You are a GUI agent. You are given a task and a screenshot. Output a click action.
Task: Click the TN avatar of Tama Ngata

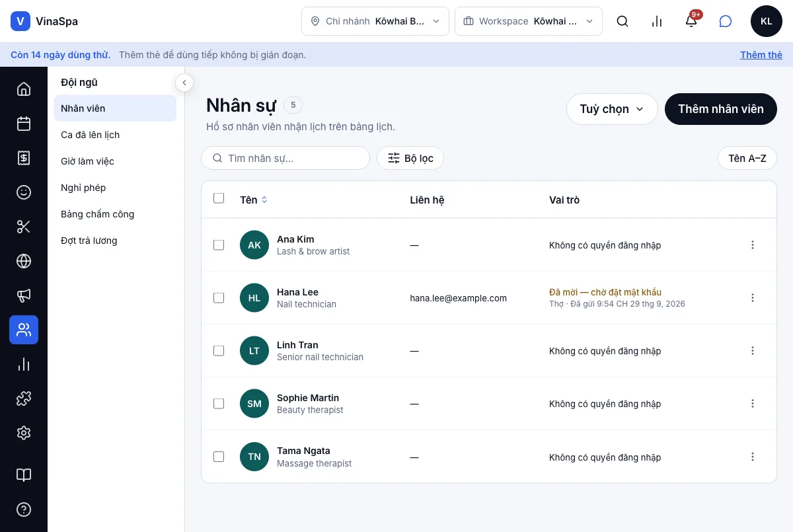(254, 457)
